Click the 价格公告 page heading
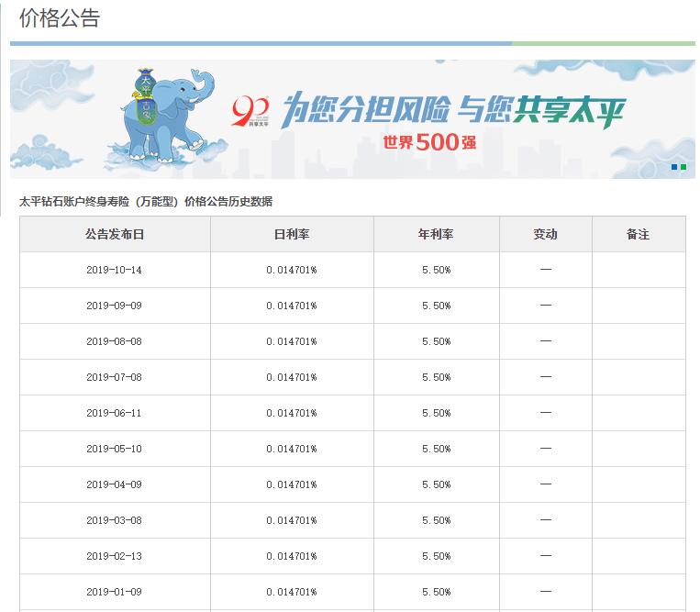Image resolution: width=700 pixels, height=612 pixels. click(60, 18)
